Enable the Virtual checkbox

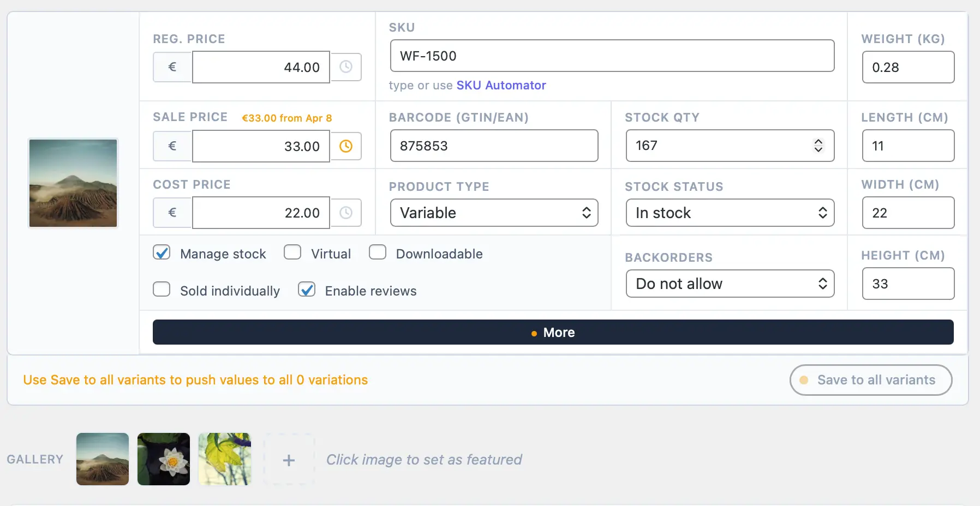tap(292, 252)
